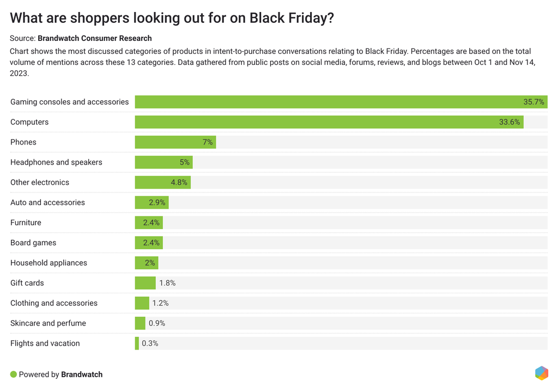Click the Headphones and speakers bar
558x392 pixels.
163,162
